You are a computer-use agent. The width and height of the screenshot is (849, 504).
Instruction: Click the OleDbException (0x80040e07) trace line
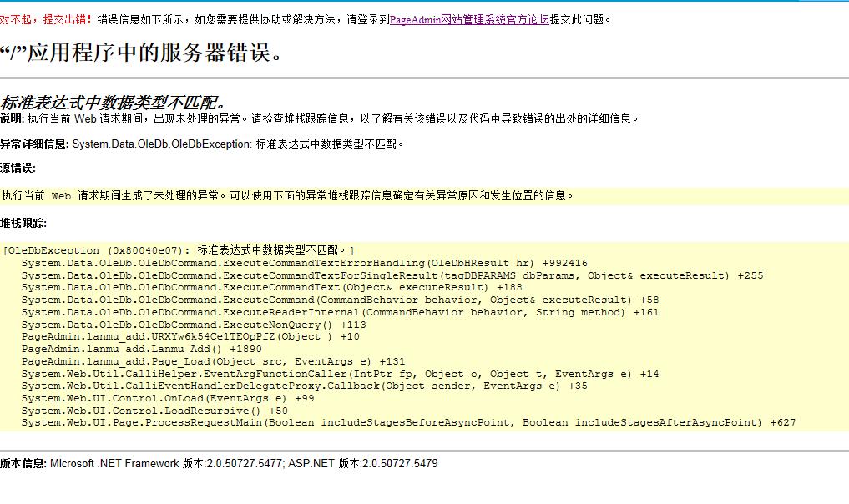click(179, 250)
